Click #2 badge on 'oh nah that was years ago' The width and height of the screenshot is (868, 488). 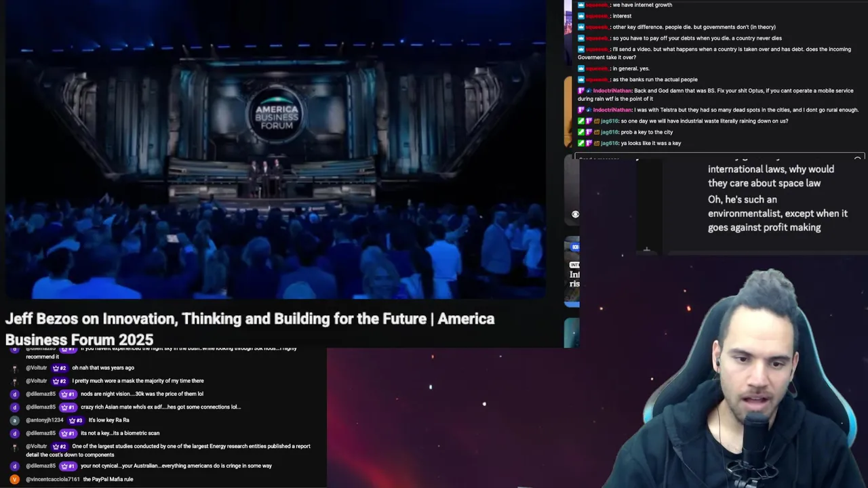point(59,368)
